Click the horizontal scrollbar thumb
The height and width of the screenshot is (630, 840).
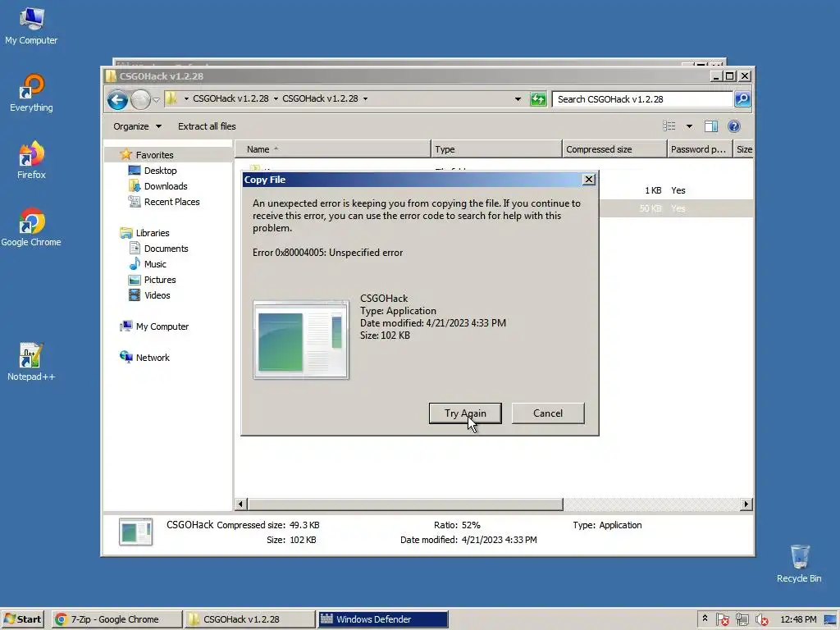click(405, 504)
